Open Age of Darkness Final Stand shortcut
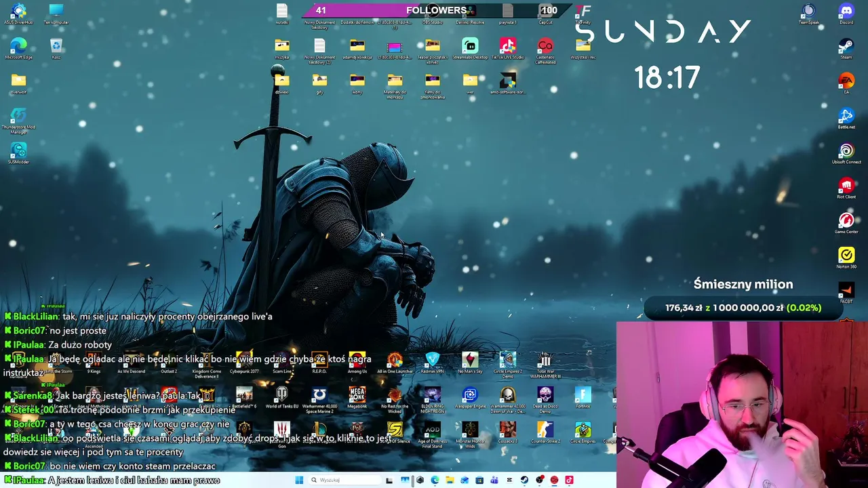Image resolution: width=868 pixels, height=488 pixels. pos(433,434)
